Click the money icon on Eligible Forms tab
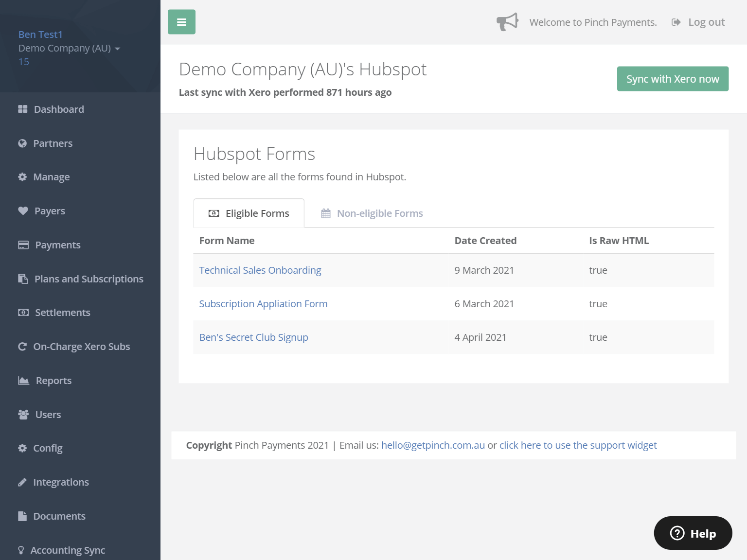 [x=214, y=213]
